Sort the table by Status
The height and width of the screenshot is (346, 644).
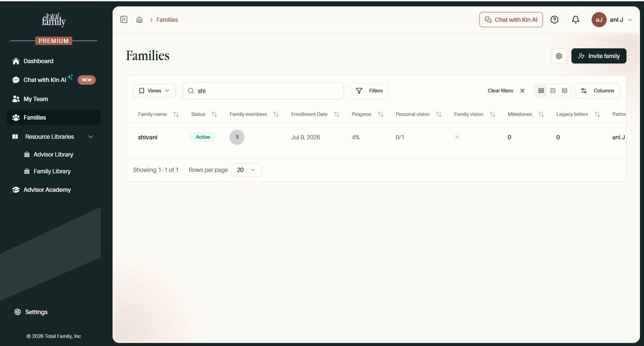tap(214, 114)
